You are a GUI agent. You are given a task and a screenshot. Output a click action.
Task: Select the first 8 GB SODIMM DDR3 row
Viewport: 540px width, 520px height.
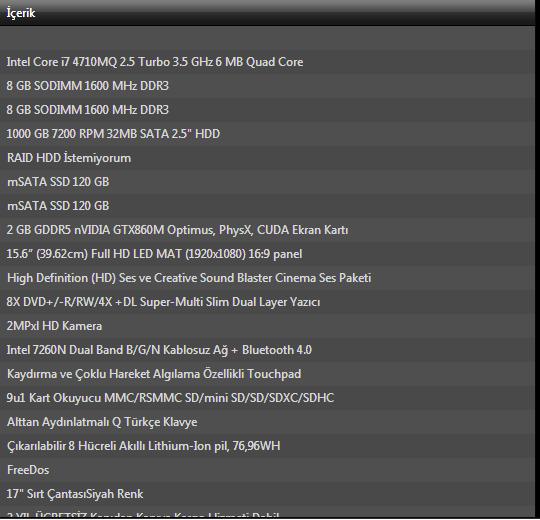[268, 86]
